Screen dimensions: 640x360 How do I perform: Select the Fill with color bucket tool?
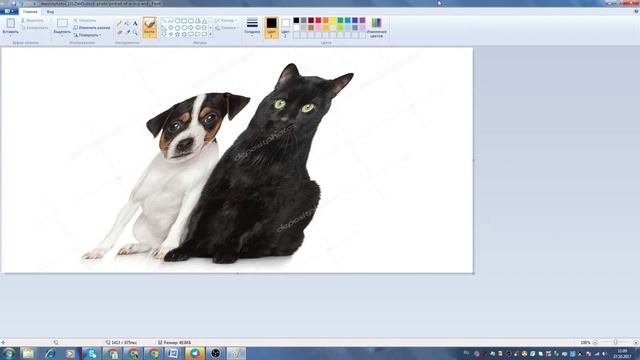coord(127,24)
